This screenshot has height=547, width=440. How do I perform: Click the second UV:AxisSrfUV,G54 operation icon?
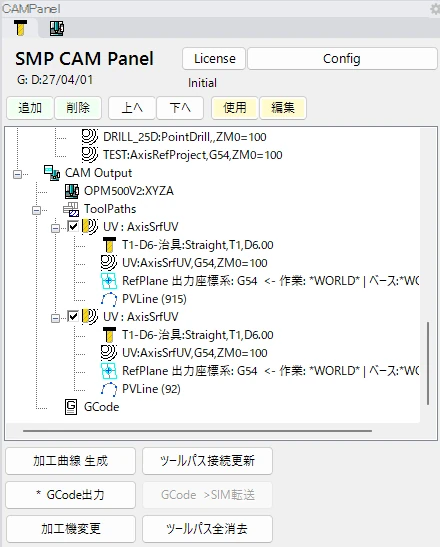point(109,353)
